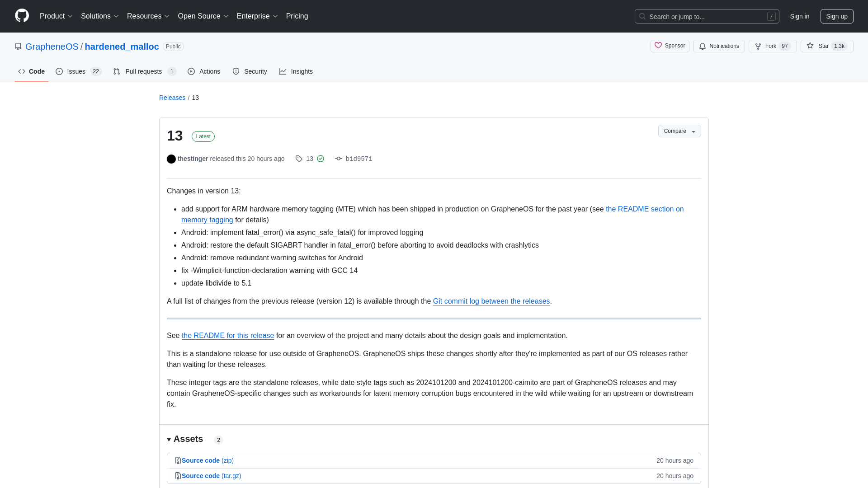Switch to the Pull requests tab
Screen dimensions: 868x488
coord(145,71)
